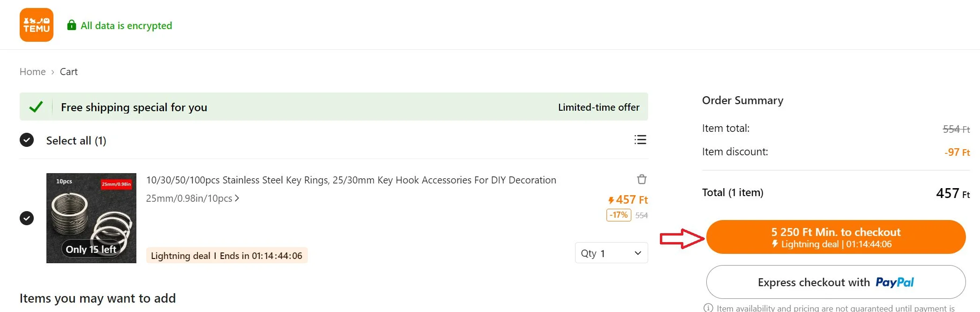Click the green encryption lock icon

tap(71, 25)
